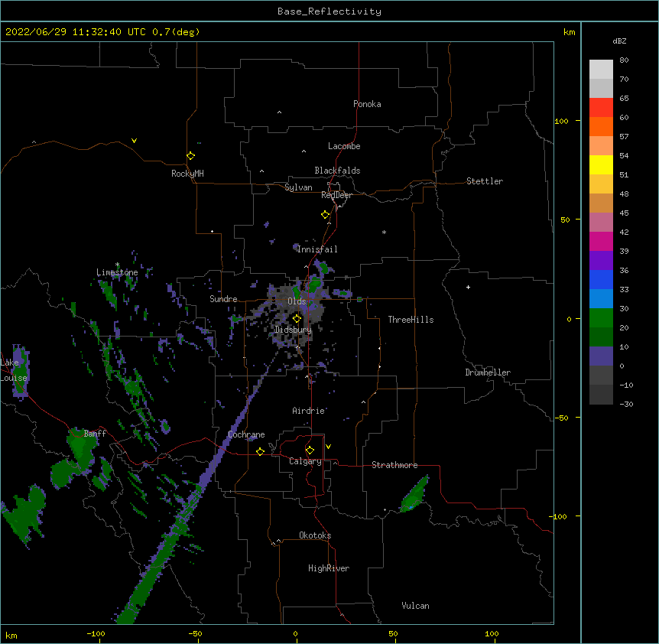Click the yellow V marker northwest of RockyMH

click(134, 141)
